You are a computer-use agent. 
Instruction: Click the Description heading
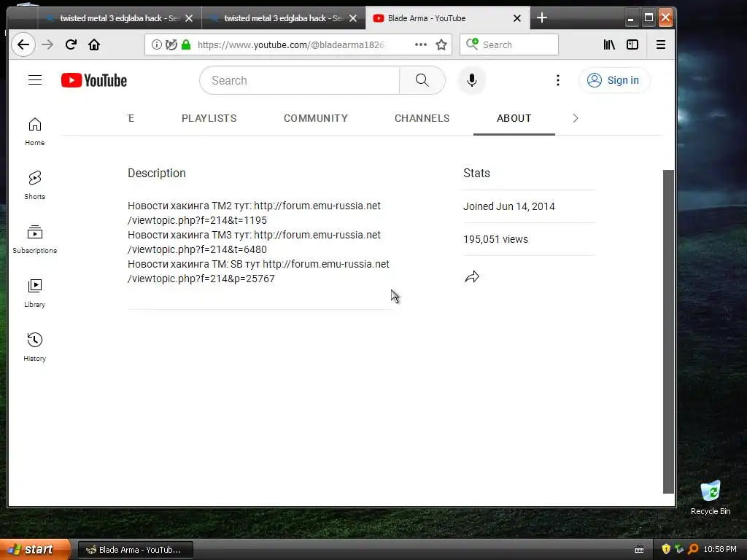[157, 173]
